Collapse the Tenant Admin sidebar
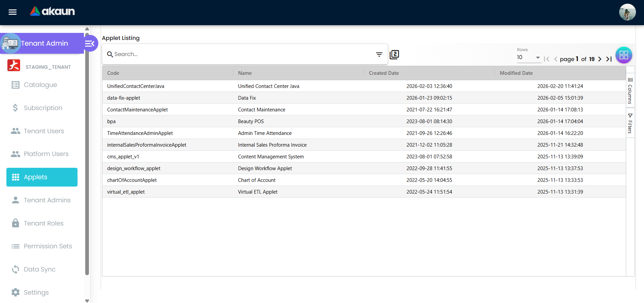 click(90, 43)
